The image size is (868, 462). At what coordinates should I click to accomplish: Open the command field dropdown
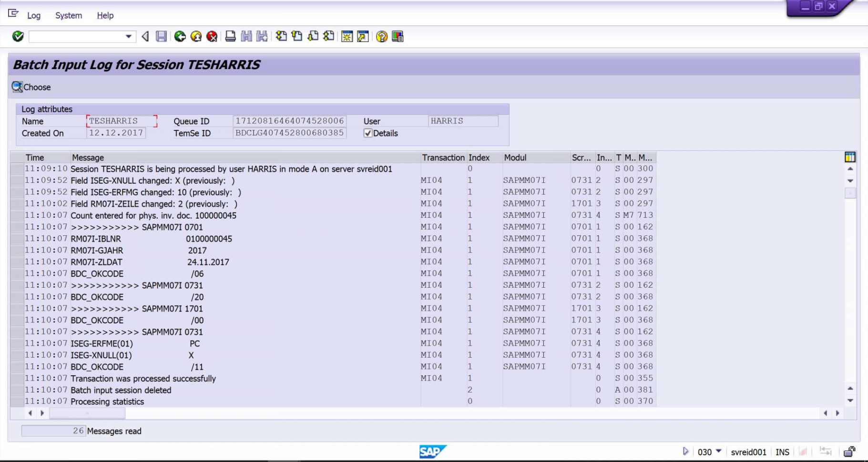[128, 37]
